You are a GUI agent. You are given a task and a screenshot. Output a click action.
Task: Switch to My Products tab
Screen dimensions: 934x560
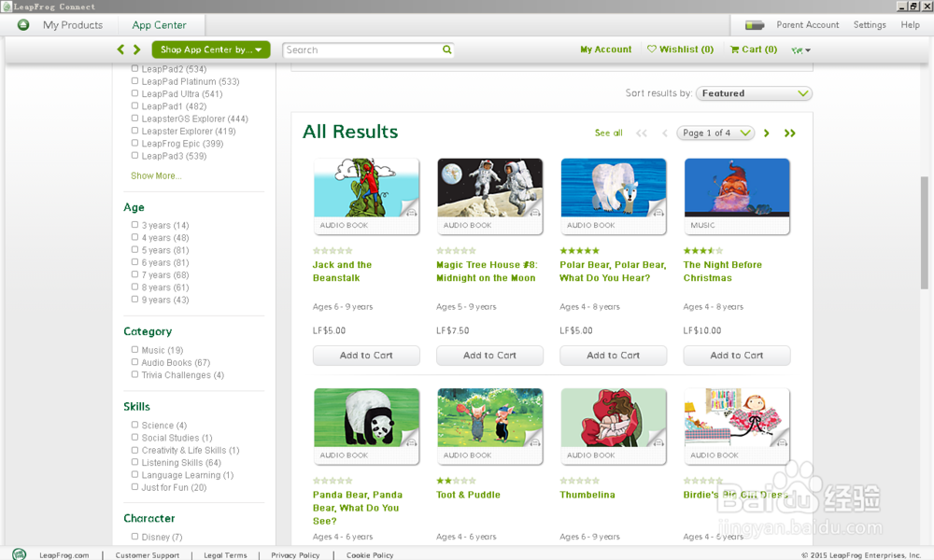coord(73,25)
